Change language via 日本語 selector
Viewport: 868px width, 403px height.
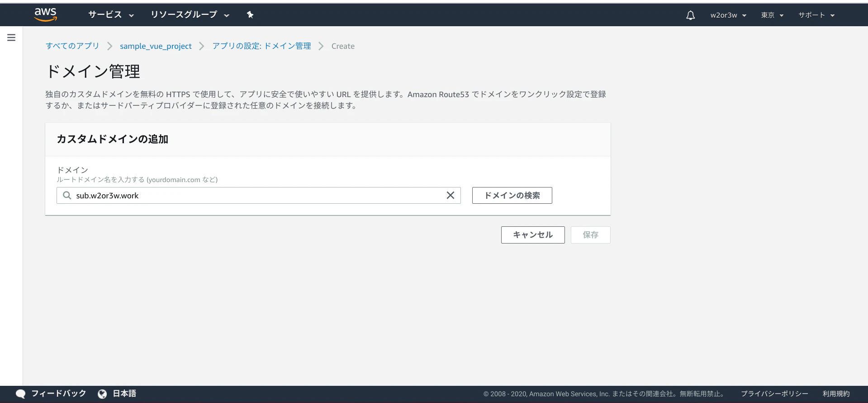coord(124,394)
